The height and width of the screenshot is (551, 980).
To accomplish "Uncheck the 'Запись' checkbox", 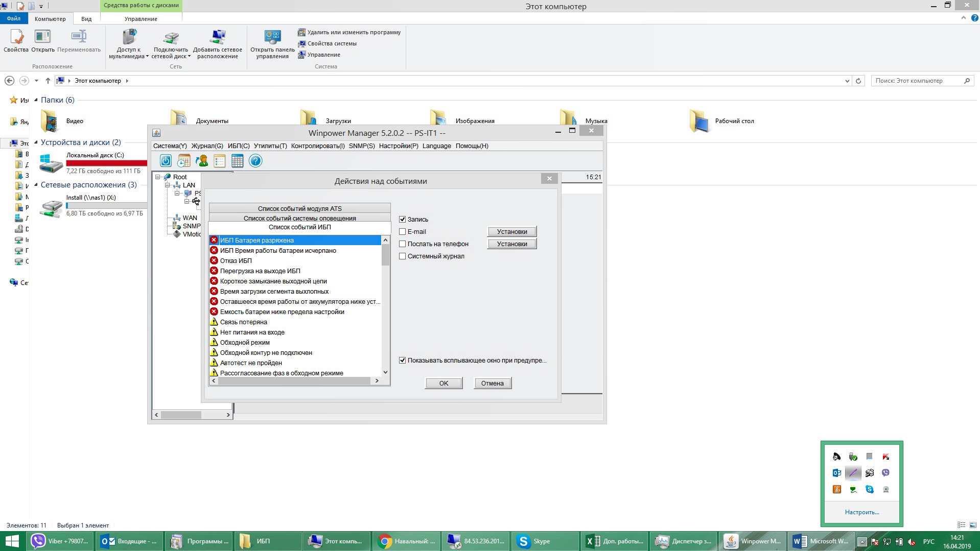I will 402,220.
